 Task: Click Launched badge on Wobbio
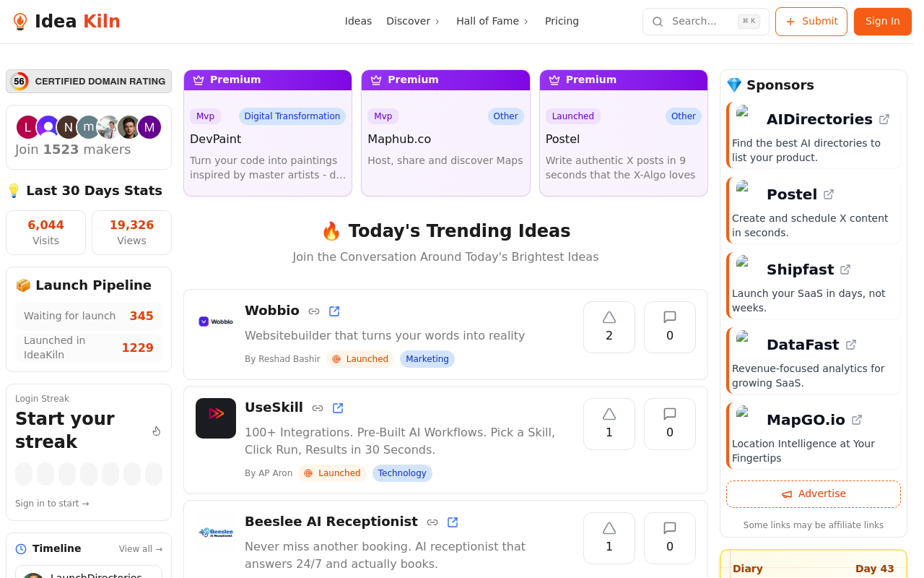(360, 359)
